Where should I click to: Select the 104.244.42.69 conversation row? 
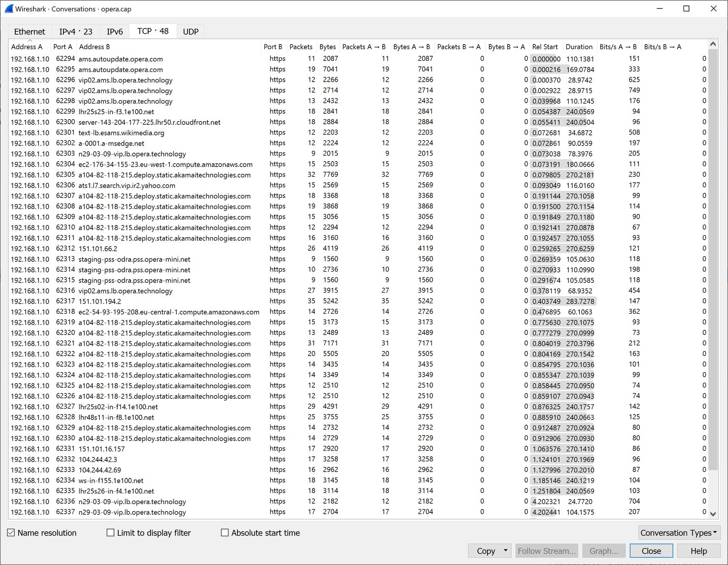(358, 470)
